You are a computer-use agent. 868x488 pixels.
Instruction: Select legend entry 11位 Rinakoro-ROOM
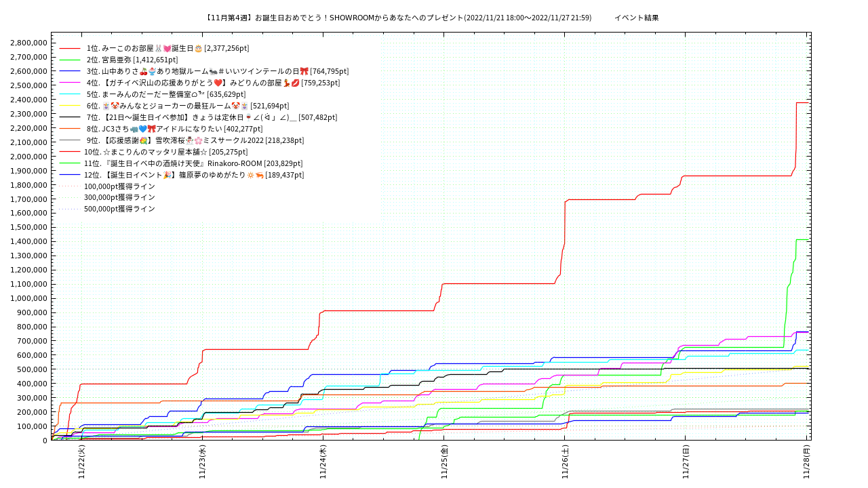coord(193,164)
